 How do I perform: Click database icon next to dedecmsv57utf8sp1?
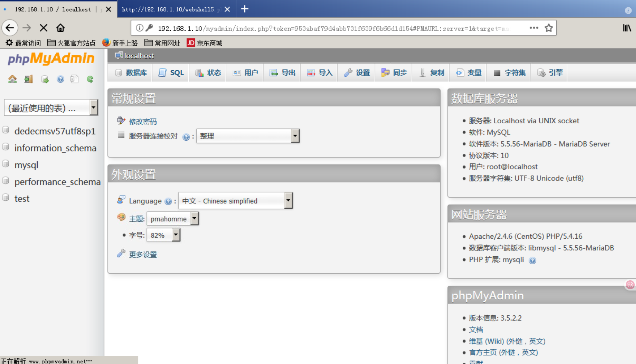tap(6, 130)
